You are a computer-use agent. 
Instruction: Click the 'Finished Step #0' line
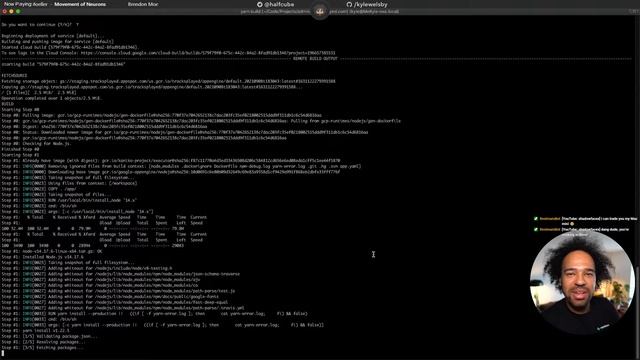point(20,149)
